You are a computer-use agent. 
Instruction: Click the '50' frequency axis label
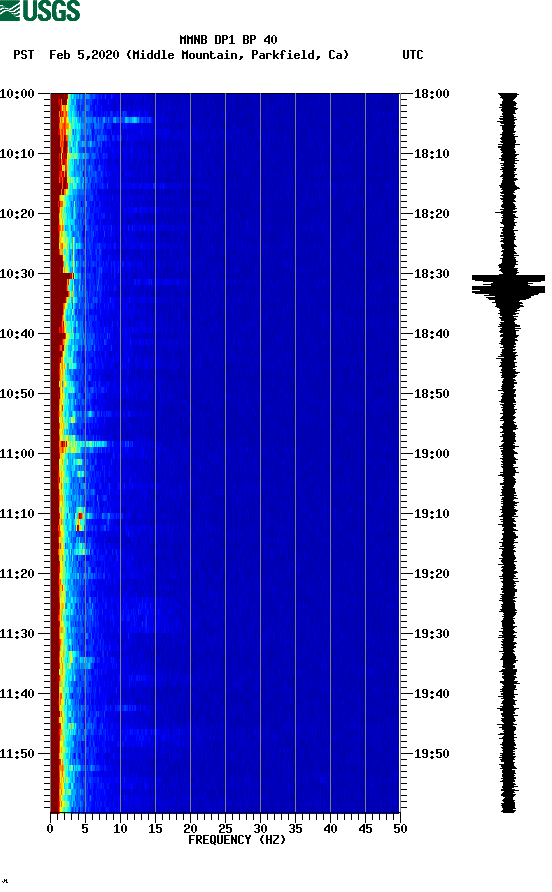[x=400, y=829]
